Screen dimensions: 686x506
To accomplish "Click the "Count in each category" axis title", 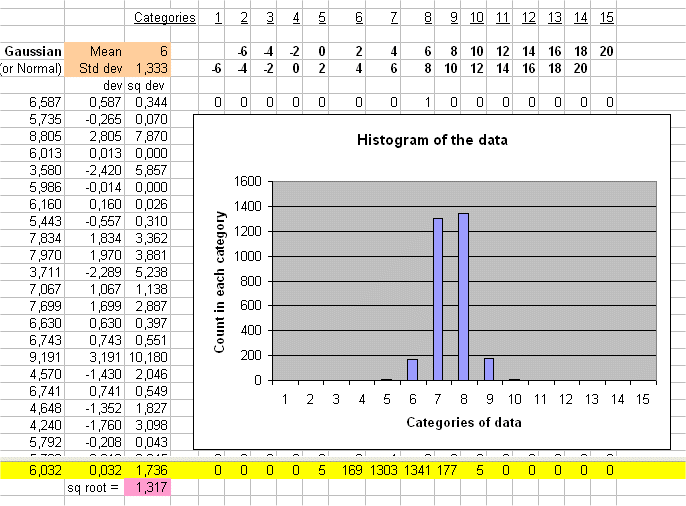I will 219,281.
